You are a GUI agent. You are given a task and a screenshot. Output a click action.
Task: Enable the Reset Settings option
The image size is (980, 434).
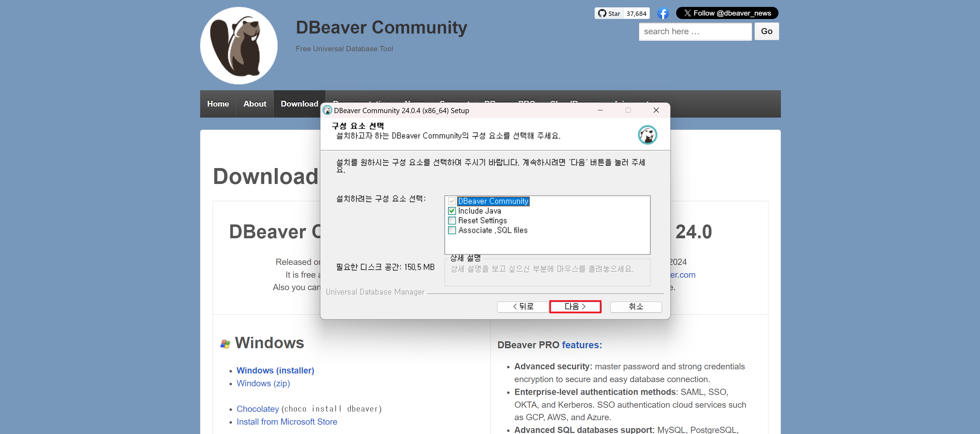point(451,220)
